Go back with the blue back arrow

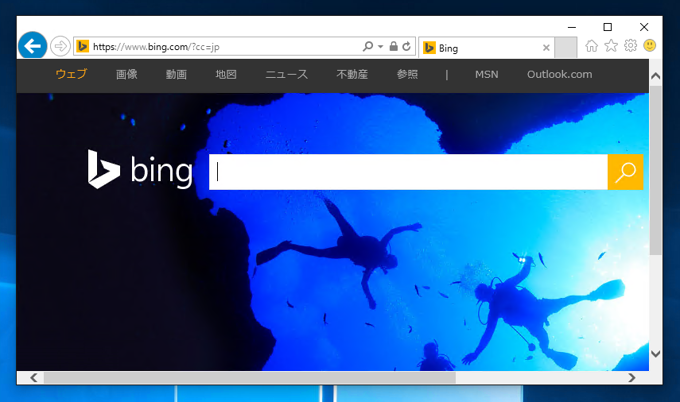[33, 46]
